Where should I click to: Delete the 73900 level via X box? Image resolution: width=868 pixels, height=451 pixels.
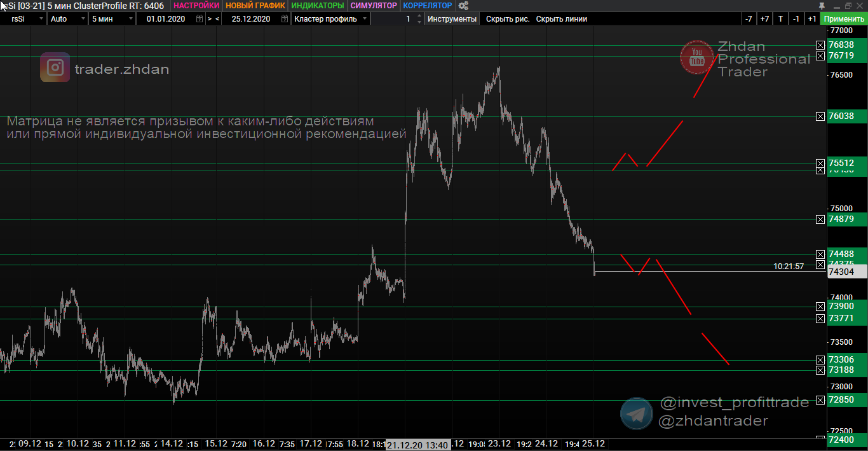[x=820, y=307]
